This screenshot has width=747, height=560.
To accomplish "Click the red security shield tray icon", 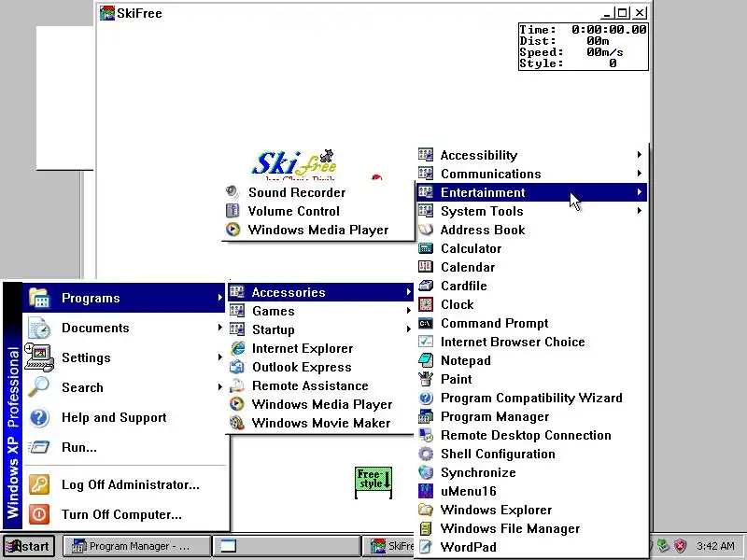I will point(681,546).
